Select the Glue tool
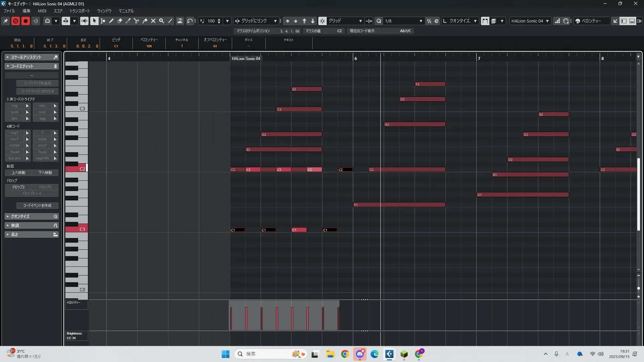644x362 pixels. pos(145,21)
